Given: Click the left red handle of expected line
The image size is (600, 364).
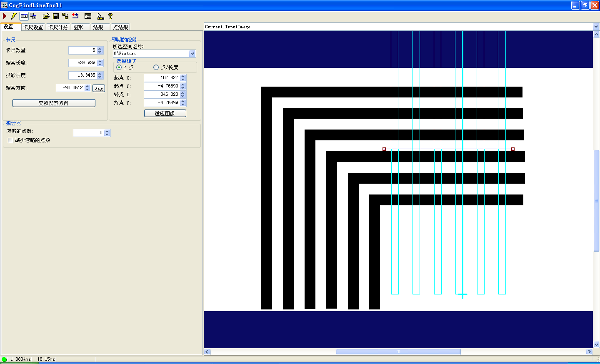Looking at the screenshot, I should 384,149.
